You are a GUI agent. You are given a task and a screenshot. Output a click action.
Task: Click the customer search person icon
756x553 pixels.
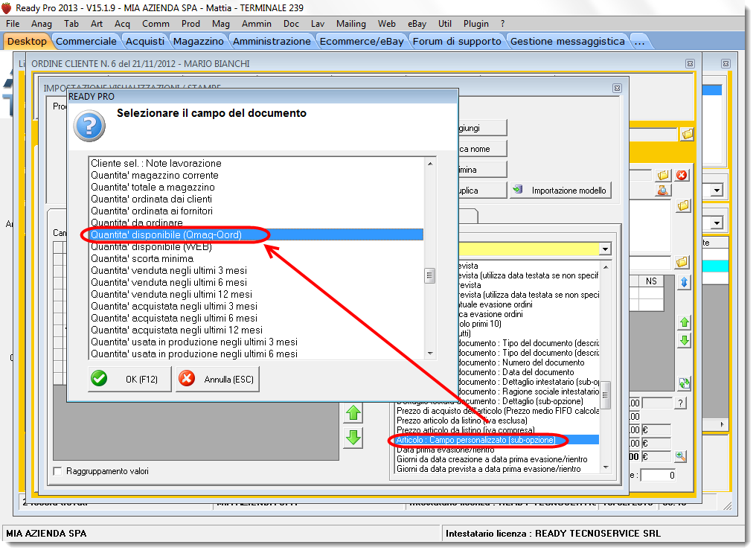(663, 190)
